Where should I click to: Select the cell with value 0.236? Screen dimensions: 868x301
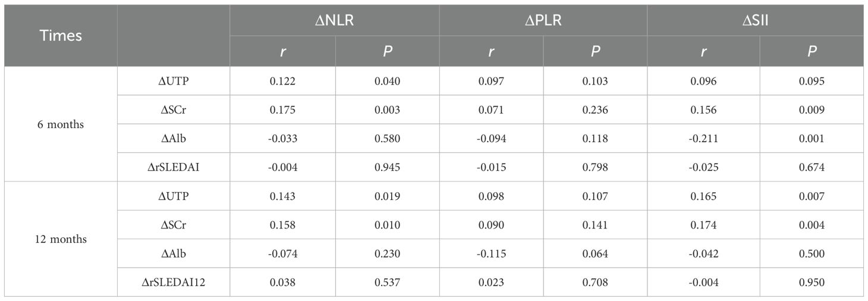595,110
